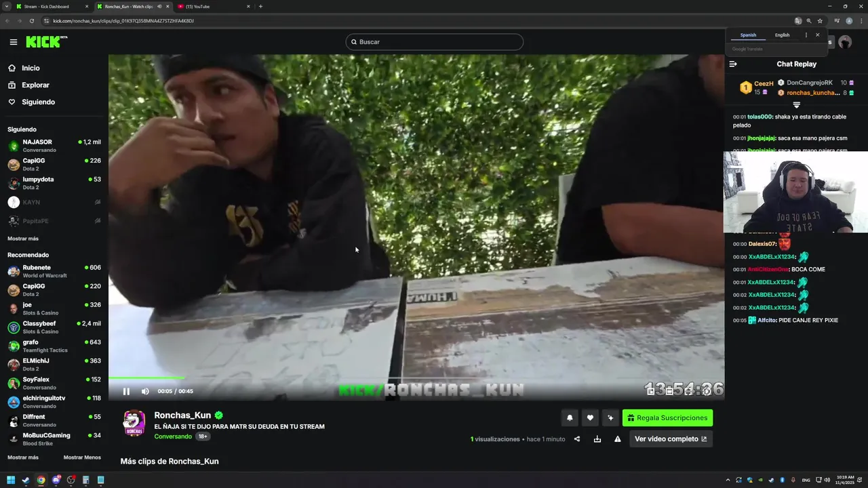
Task: Switch Google Translate to English
Action: (783, 35)
